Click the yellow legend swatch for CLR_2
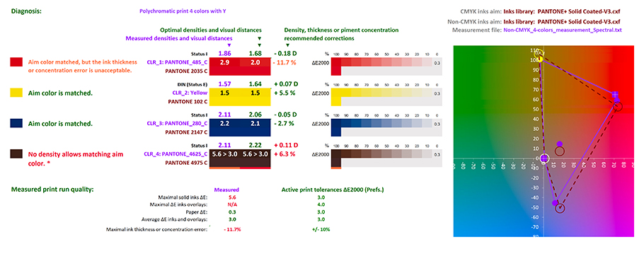The width and height of the screenshot is (644, 261). (x=16, y=93)
